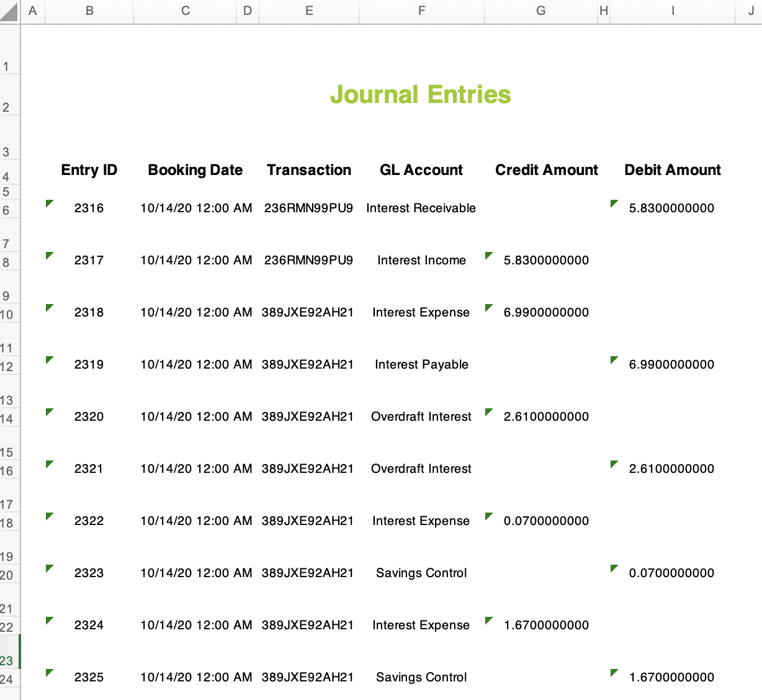Click the green flag beside debit 6.9900000000
The height and width of the screenshot is (700, 762).
click(x=614, y=358)
